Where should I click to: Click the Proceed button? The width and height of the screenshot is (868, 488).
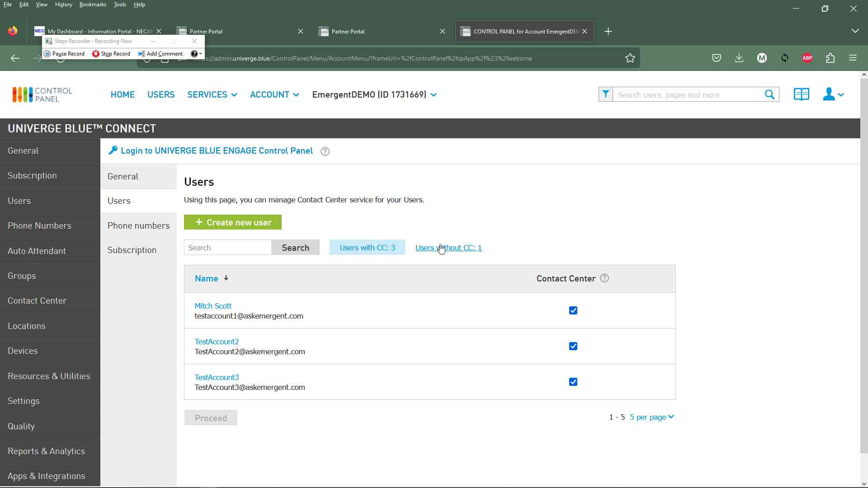pos(211,418)
